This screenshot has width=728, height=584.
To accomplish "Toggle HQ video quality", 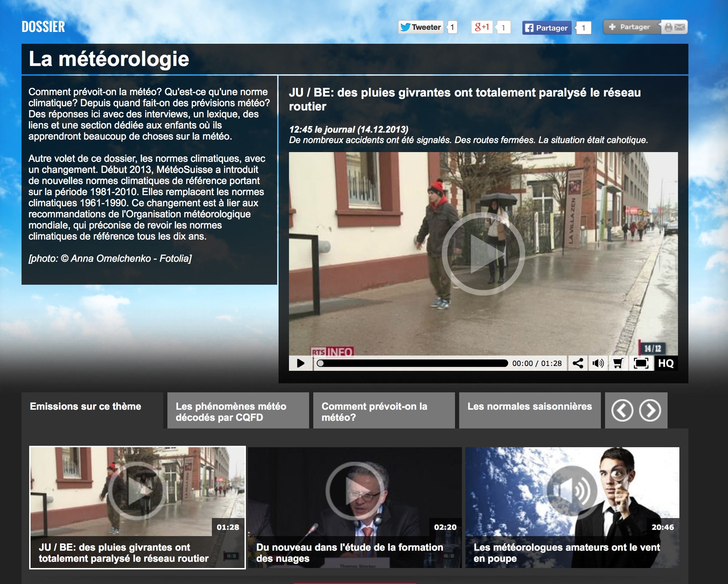I will pyautogui.click(x=666, y=363).
